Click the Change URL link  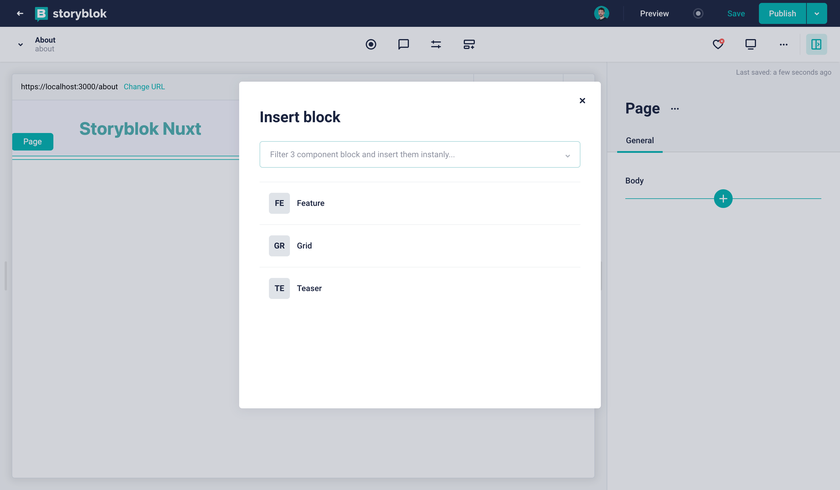144,87
